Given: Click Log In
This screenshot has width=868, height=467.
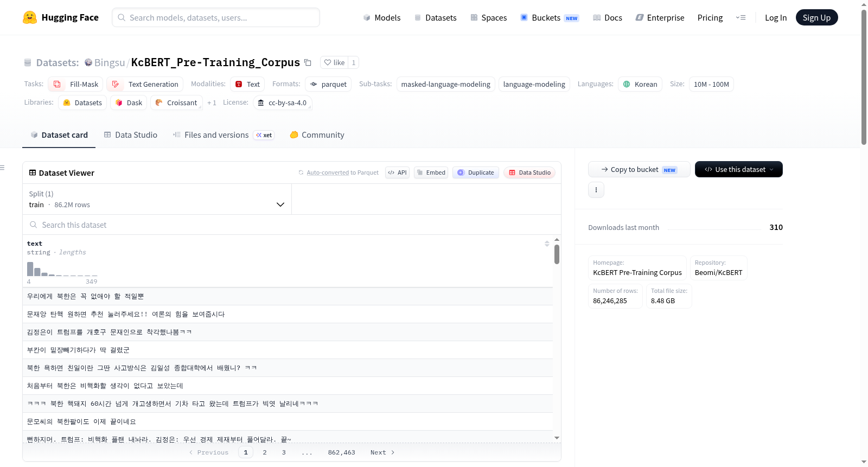Looking at the screenshot, I should tap(775, 17).
